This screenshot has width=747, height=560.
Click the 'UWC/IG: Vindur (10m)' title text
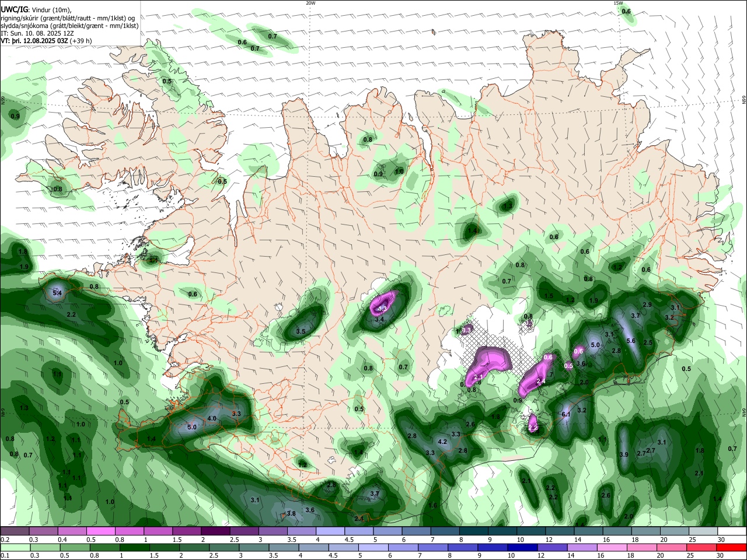point(36,9)
